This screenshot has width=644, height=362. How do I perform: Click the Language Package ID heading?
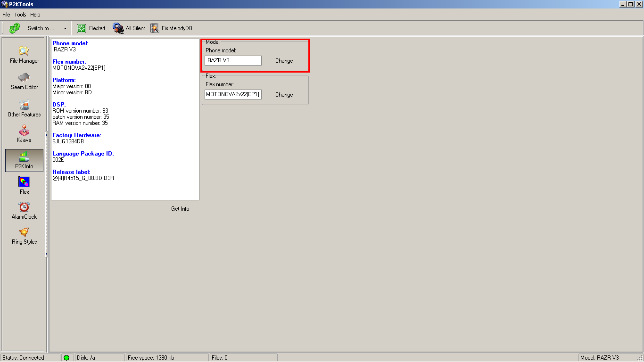(x=83, y=154)
